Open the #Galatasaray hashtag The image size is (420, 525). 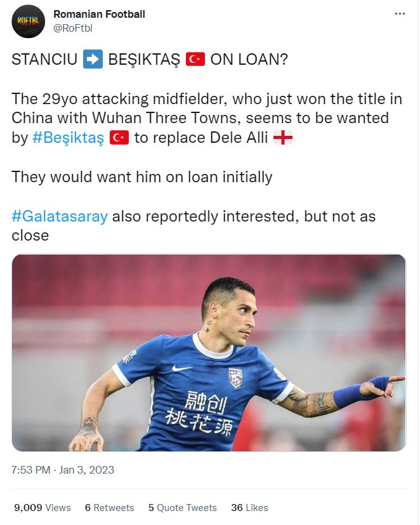(60, 216)
